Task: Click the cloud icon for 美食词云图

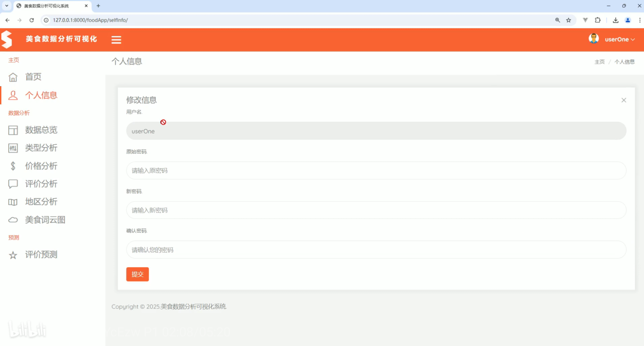Action: pyautogui.click(x=13, y=220)
